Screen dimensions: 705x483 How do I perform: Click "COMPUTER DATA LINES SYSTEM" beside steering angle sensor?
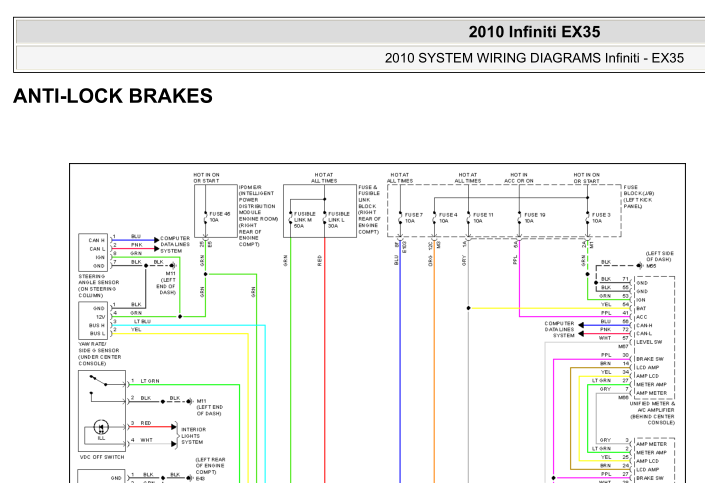click(175, 245)
